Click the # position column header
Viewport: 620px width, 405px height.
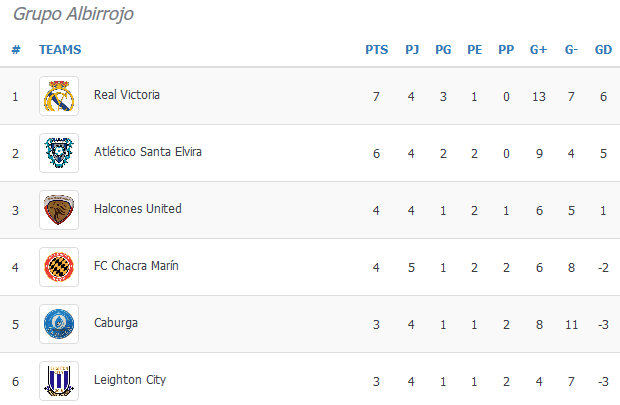click(16, 49)
